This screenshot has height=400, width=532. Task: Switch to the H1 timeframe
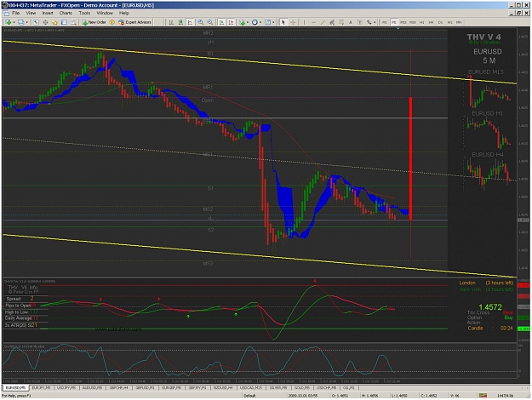pos(421,22)
